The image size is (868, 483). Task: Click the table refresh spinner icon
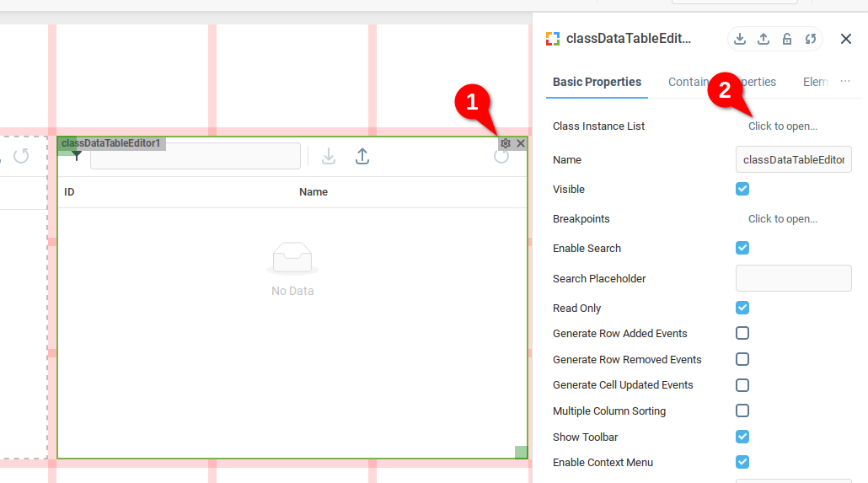pyautogui.click(x=501, y=156)
